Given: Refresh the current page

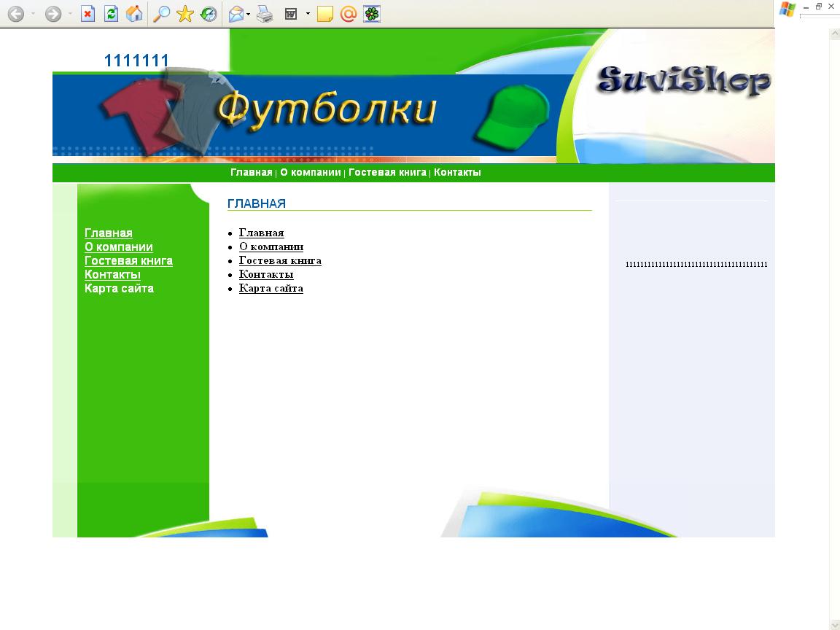Looking at the screenshot, I should pyautogui.click(x=111, y=13).
